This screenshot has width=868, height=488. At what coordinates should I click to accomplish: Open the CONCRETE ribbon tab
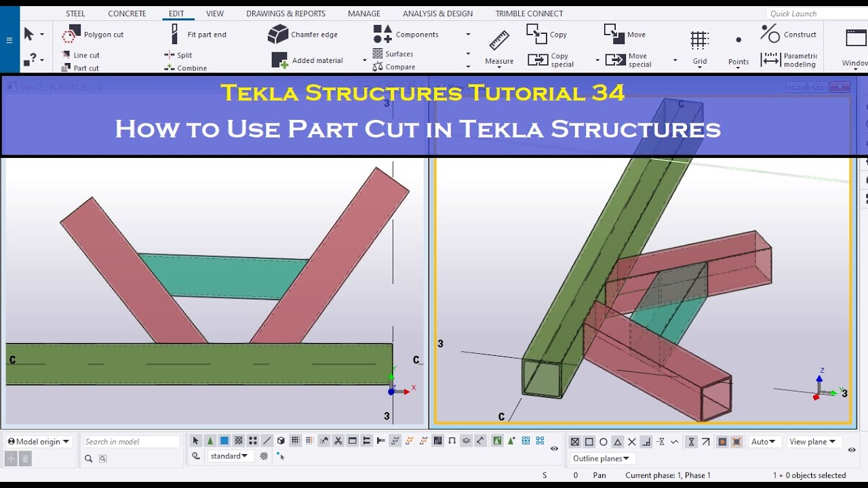pyautogui.click(x=127, y=14)
